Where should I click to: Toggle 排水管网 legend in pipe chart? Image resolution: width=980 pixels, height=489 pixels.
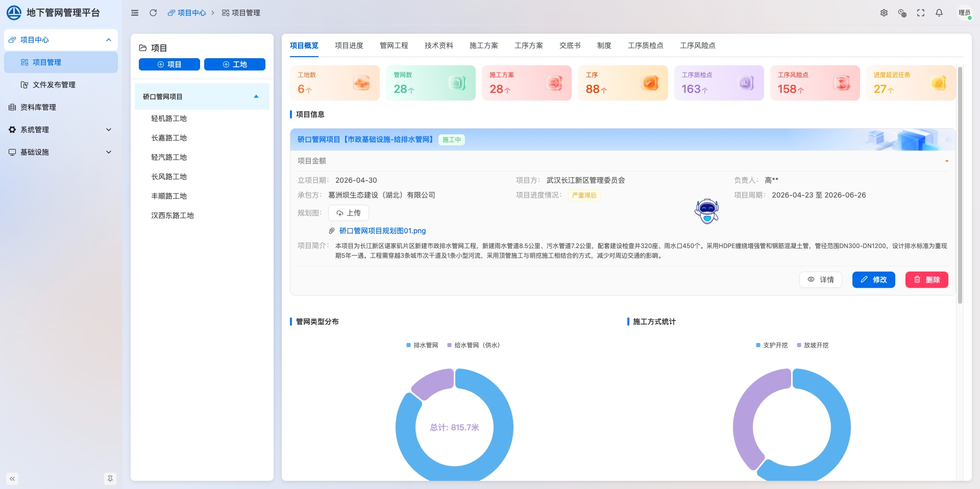pos(422,346)
